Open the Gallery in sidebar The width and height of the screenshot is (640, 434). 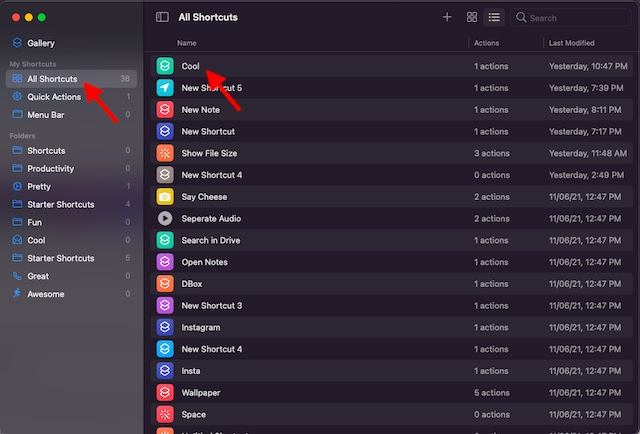[41, 44]
